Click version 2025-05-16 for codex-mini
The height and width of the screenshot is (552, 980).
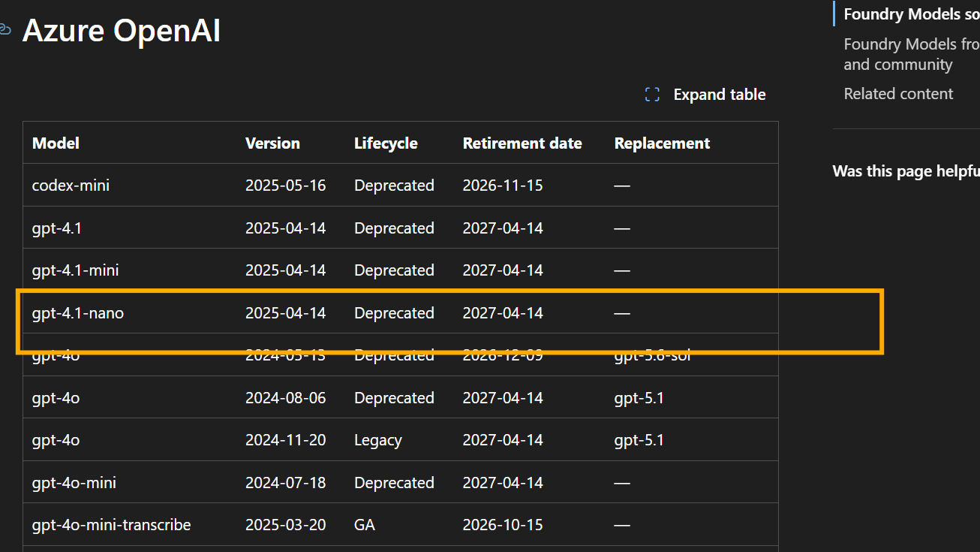coord(286,185)
